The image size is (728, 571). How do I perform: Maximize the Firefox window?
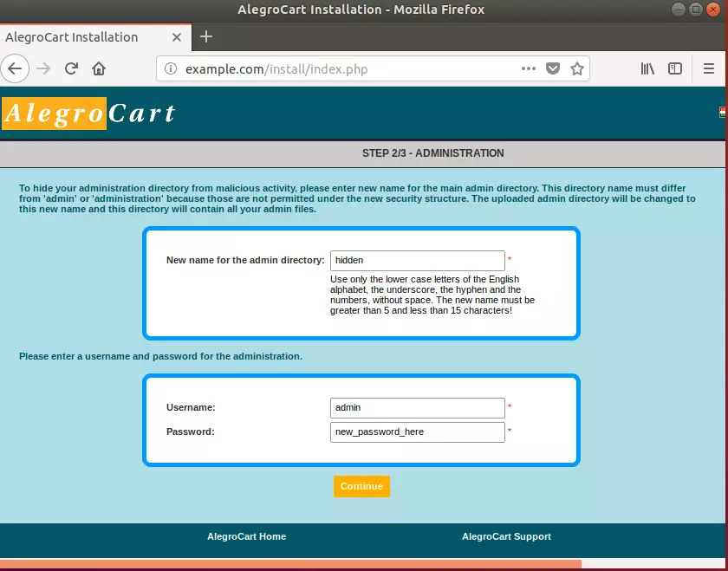(x=695, y=10)
